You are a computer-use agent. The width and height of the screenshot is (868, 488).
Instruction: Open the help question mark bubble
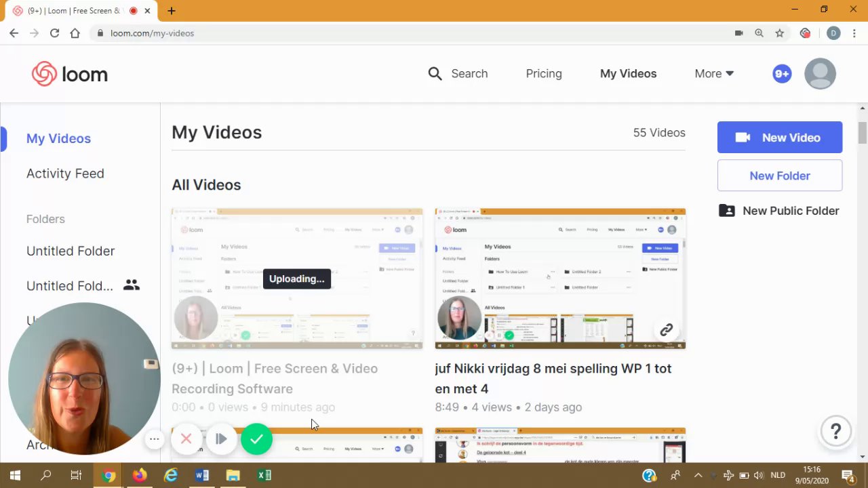point(835,430)
